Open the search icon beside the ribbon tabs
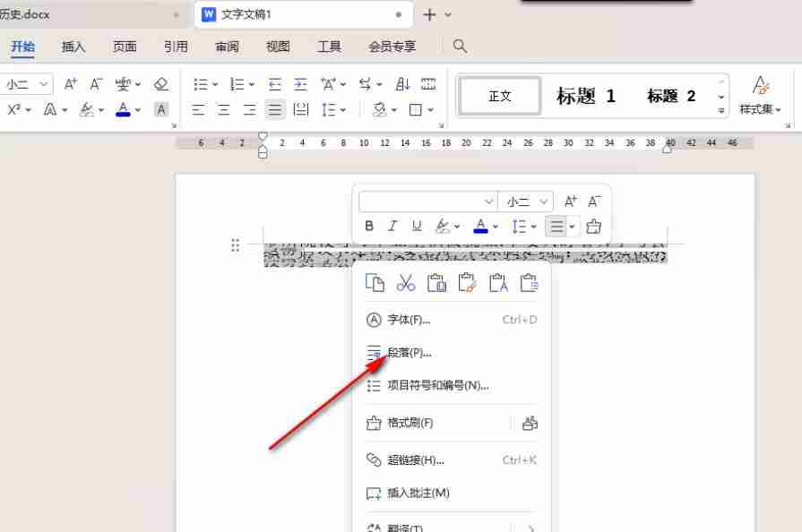 [460, 46]
